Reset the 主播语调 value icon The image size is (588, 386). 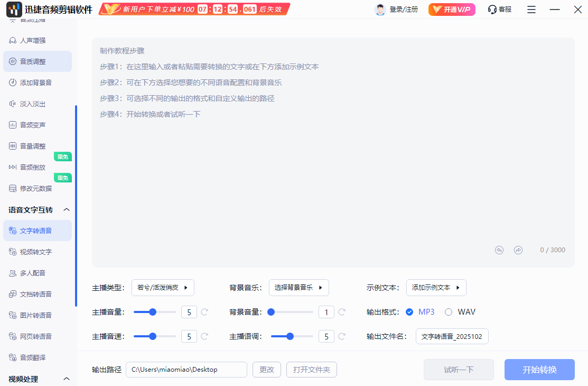342,336
